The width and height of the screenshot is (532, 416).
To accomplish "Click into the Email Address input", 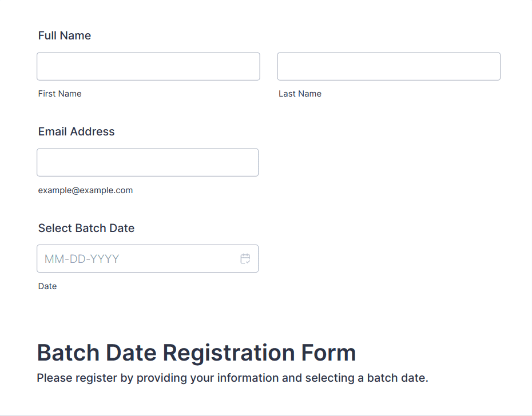I will click(x=148, y=162).
